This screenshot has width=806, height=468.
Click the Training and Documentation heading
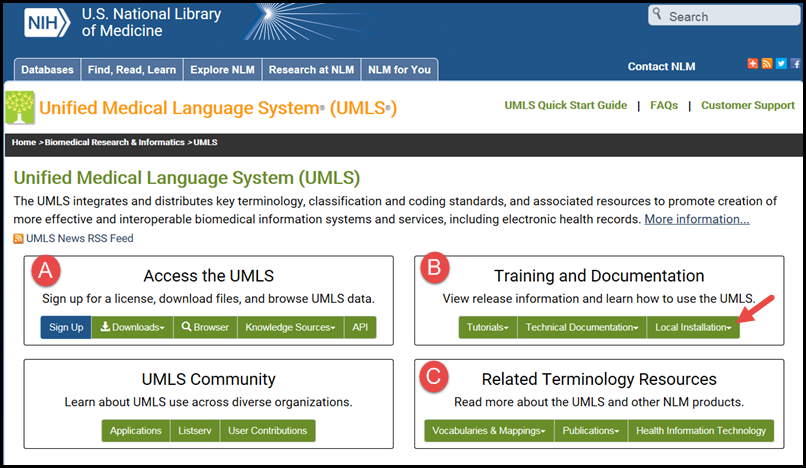599,276
